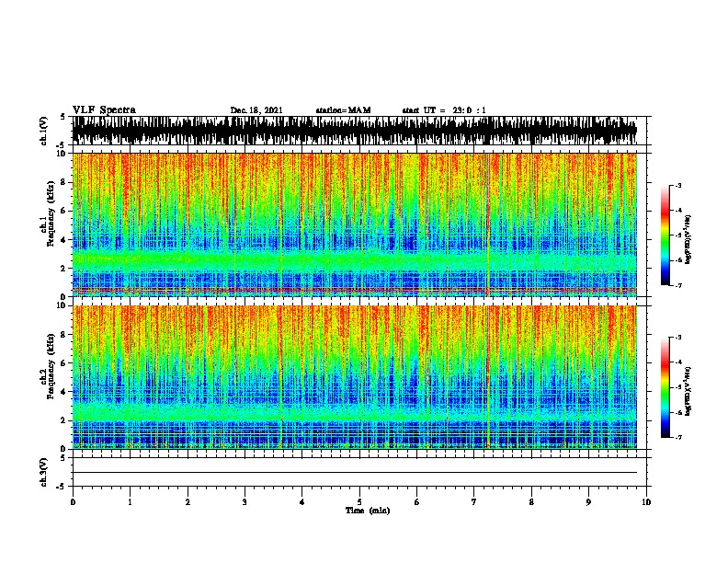Click time axis tick label "10"

646,502
